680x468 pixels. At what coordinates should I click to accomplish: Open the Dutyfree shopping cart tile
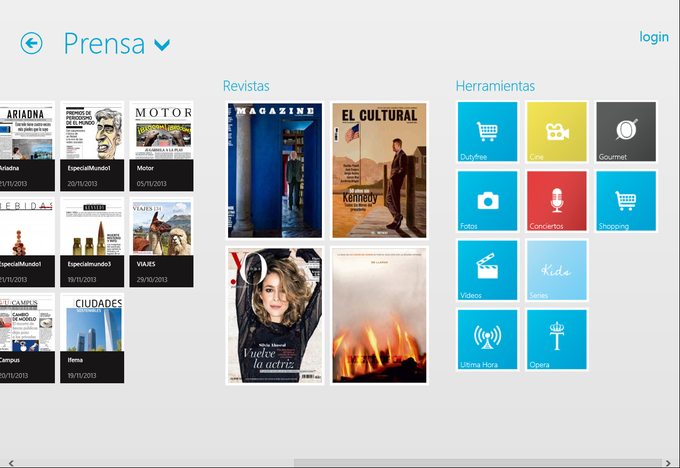(487, 131)
